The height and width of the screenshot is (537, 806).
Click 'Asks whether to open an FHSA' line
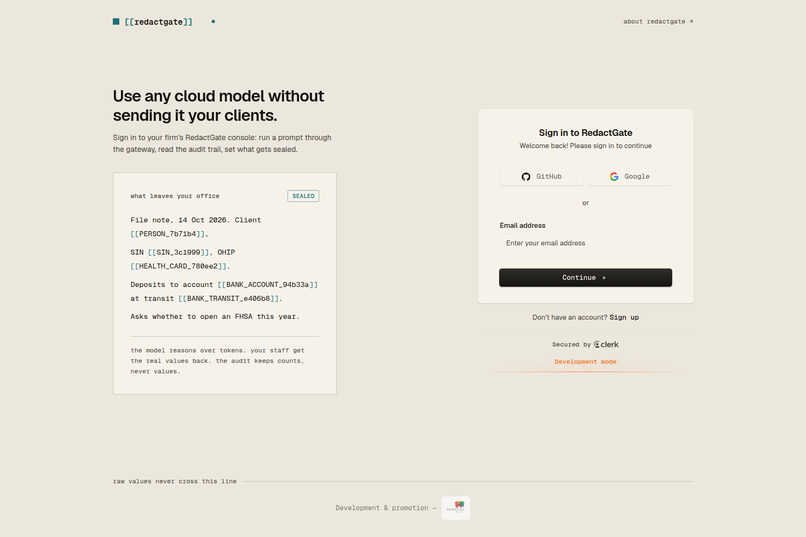tap(215, 317)
